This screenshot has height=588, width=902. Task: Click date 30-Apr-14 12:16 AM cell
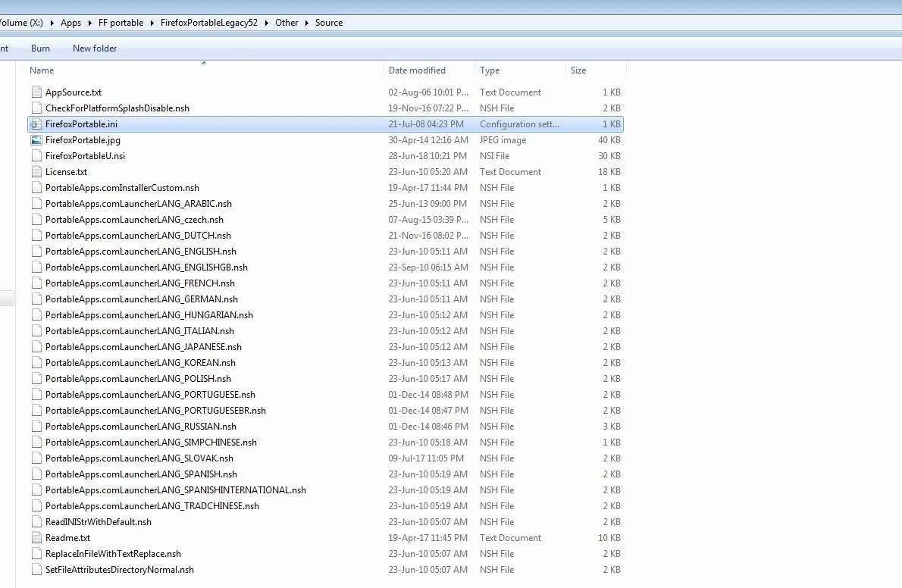(x=428, y=140)
